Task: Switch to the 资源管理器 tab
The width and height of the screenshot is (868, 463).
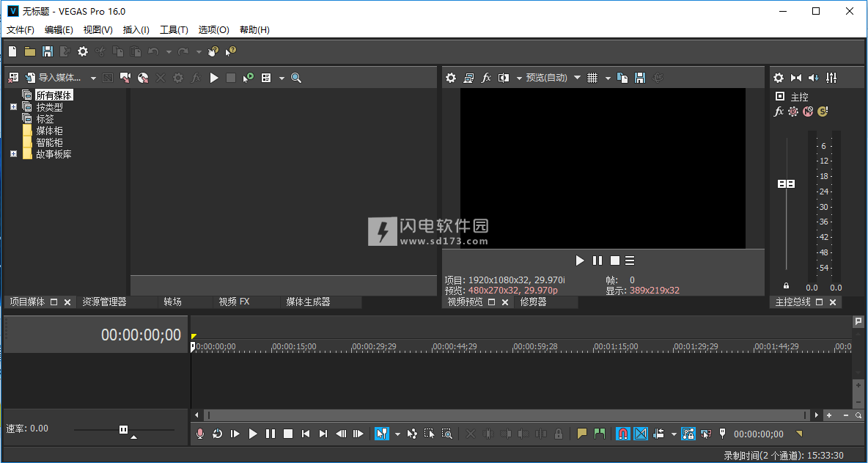Action: [105, 302]
